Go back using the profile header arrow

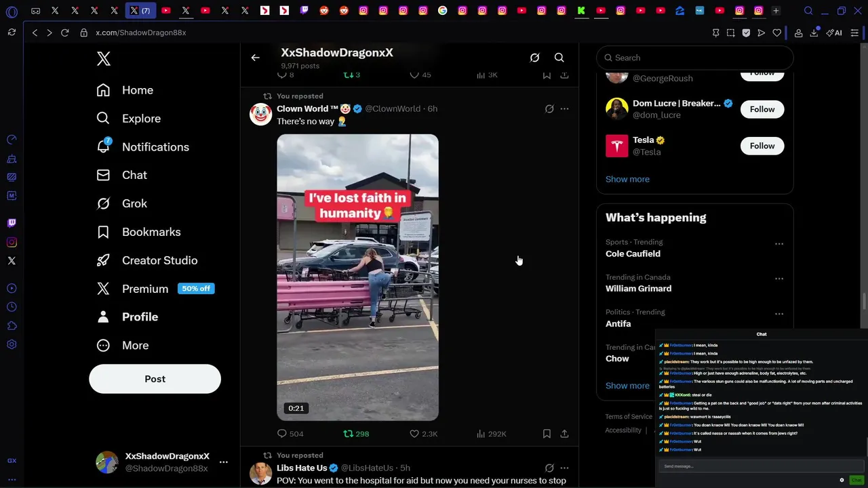click(x=255, y=58)
